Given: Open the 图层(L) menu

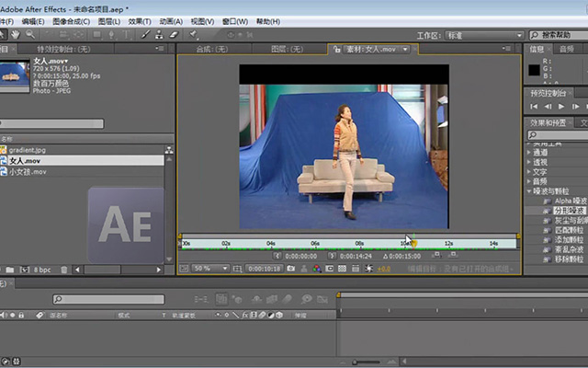Looking at the screenshot, I should click(x=109, y=21).
